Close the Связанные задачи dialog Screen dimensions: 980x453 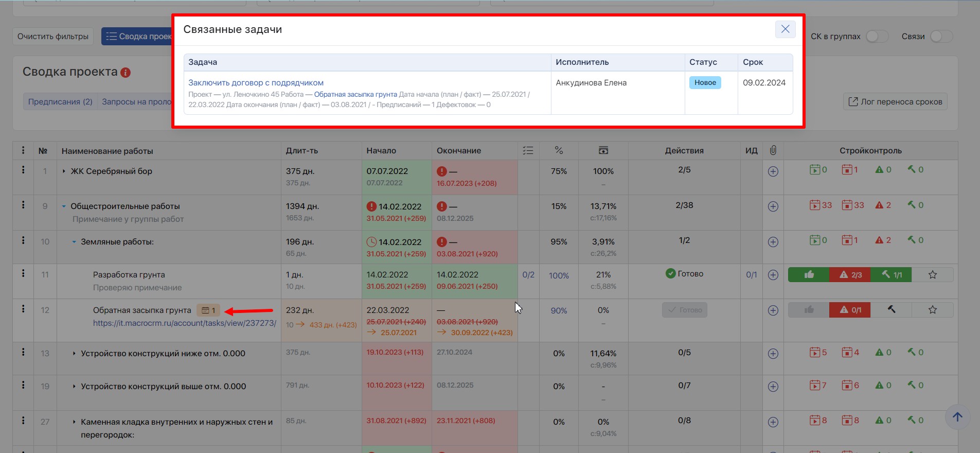coord(785,29)
